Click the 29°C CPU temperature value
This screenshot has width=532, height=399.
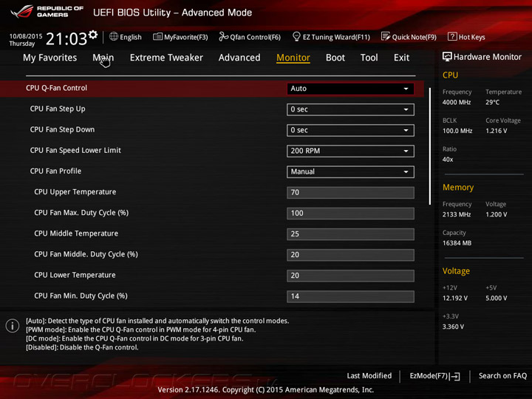(492, 102)
